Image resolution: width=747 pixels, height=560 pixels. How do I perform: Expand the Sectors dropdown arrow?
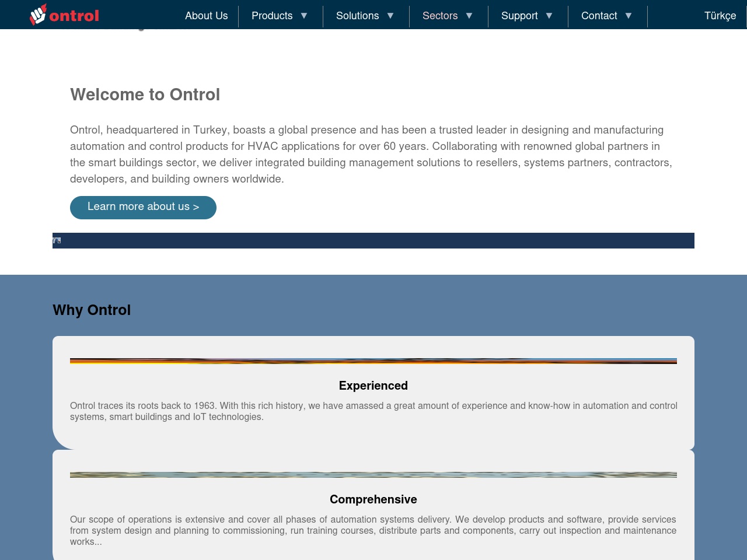click(469, 16)
